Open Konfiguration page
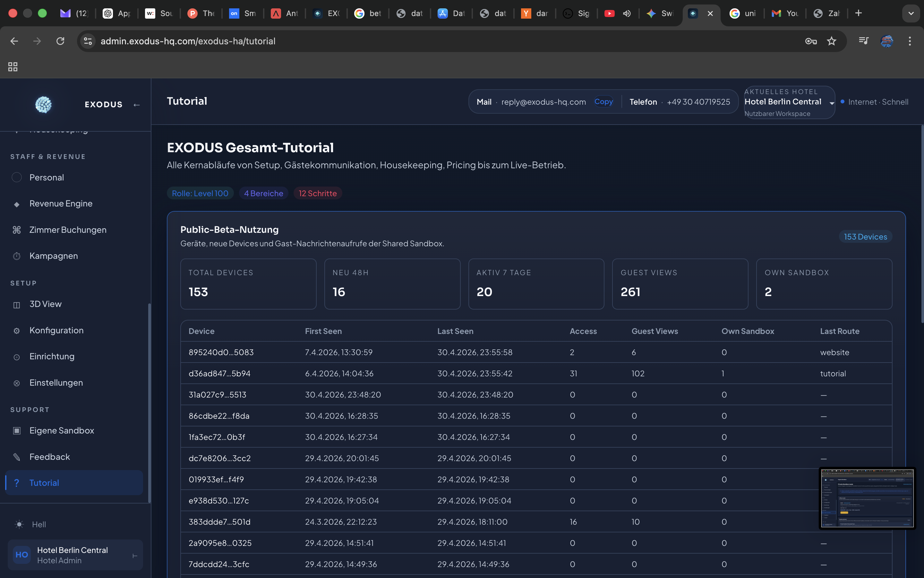 pos(56,330)
